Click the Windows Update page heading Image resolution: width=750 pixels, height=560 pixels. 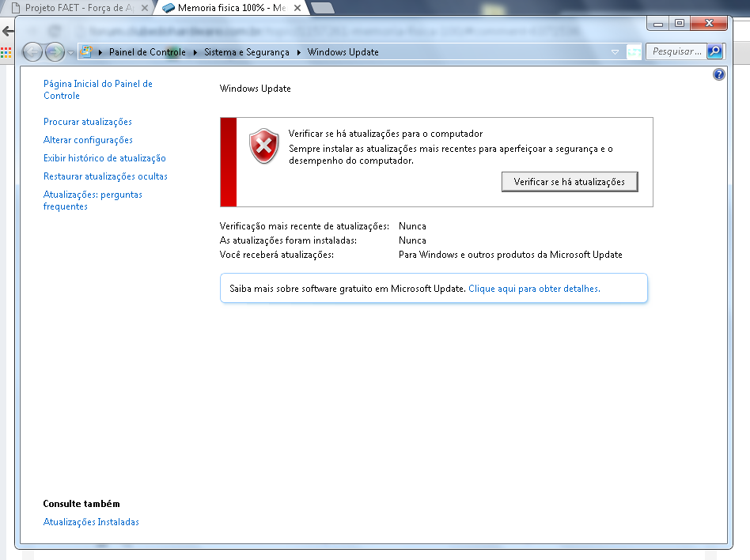[x=255, y=89]
